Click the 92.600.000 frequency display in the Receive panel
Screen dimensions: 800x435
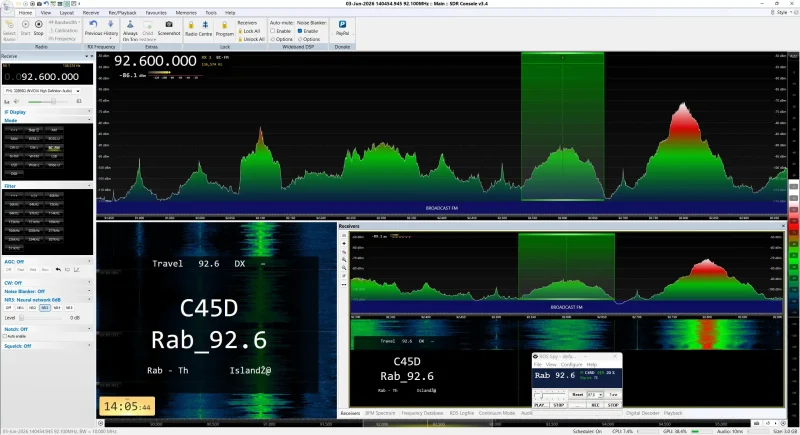(x=47, y=76)
